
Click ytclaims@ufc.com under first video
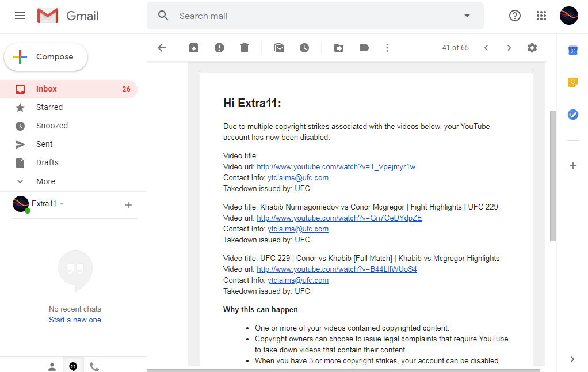point(298,177)
